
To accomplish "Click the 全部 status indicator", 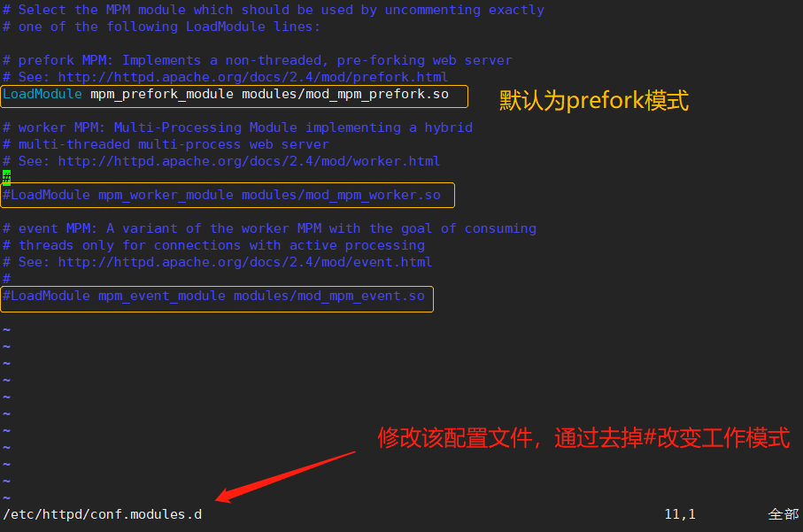I will [784, 514].
